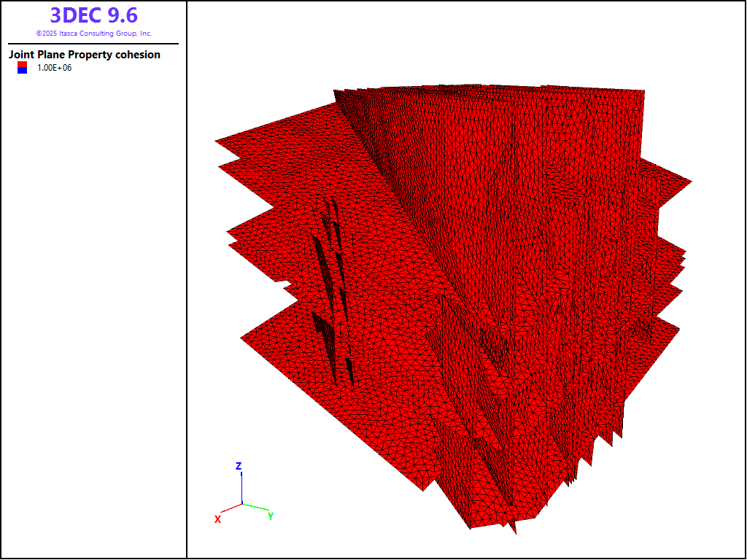747x560 pixels.
Task: Click the red half of legend swatch
Action: coord(22,65)
